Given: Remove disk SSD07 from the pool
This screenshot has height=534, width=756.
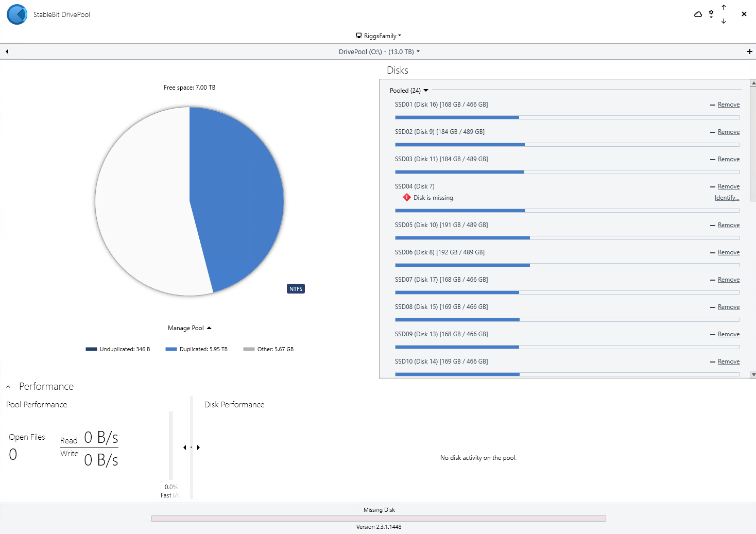Looking at the screenshot, I should (729, 280).
